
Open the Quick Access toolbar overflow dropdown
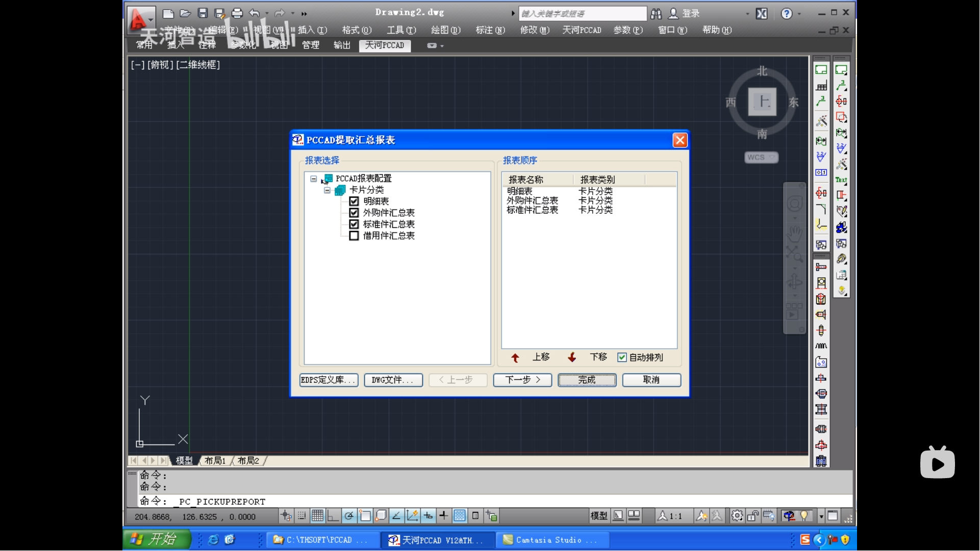click(x=304, y=14)
